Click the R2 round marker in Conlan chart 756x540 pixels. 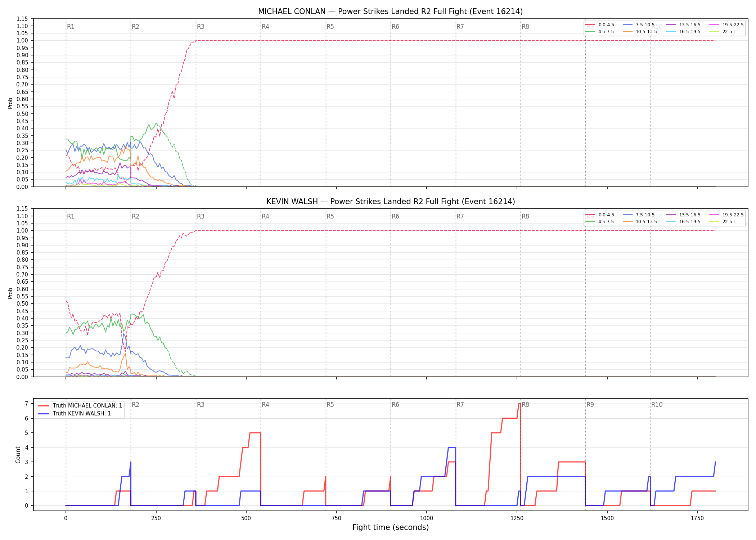pos(135,27)
